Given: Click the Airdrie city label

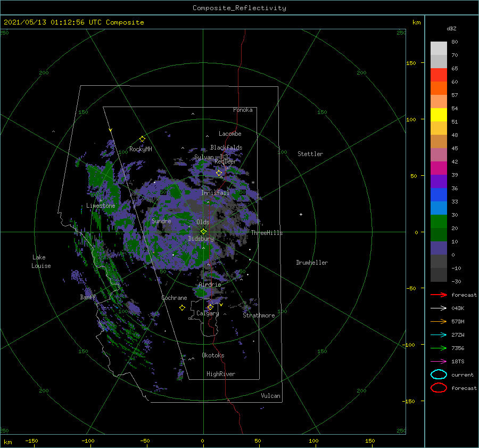Looking at the screenshot, I should click(x=210, y=284).
